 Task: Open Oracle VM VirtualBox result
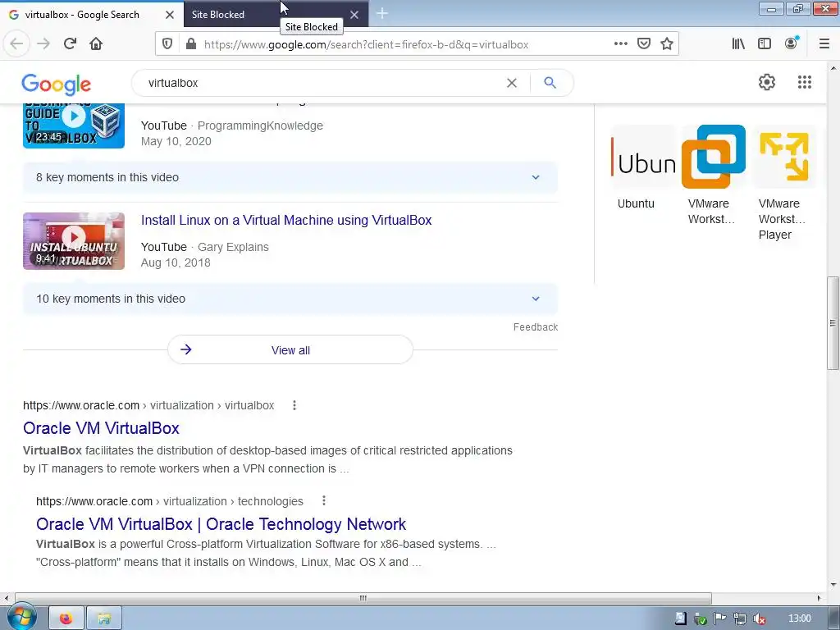click(x=101, y=428)
